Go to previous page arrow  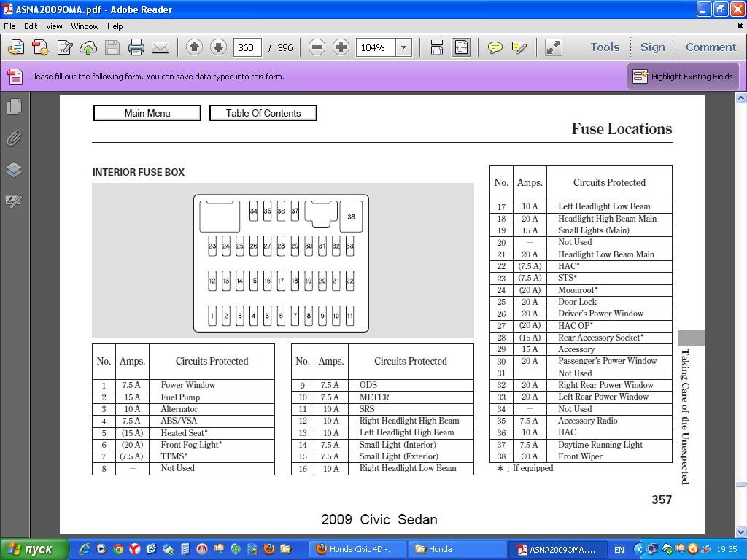194,47
